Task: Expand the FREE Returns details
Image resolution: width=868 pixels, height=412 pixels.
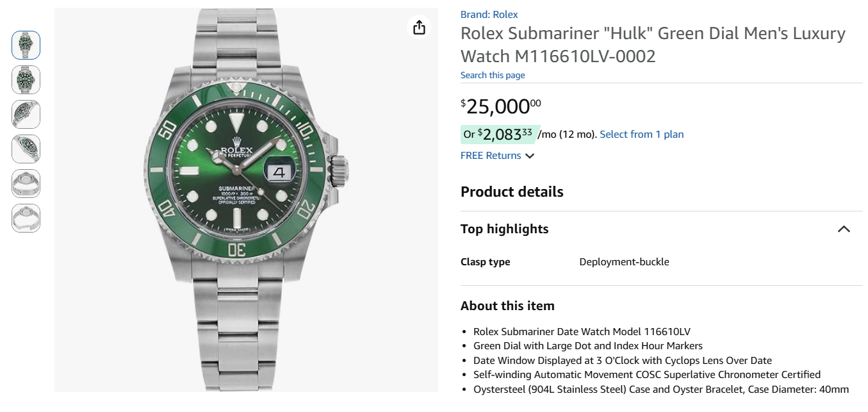Action: pyautogui.click(x=491, y=155)
